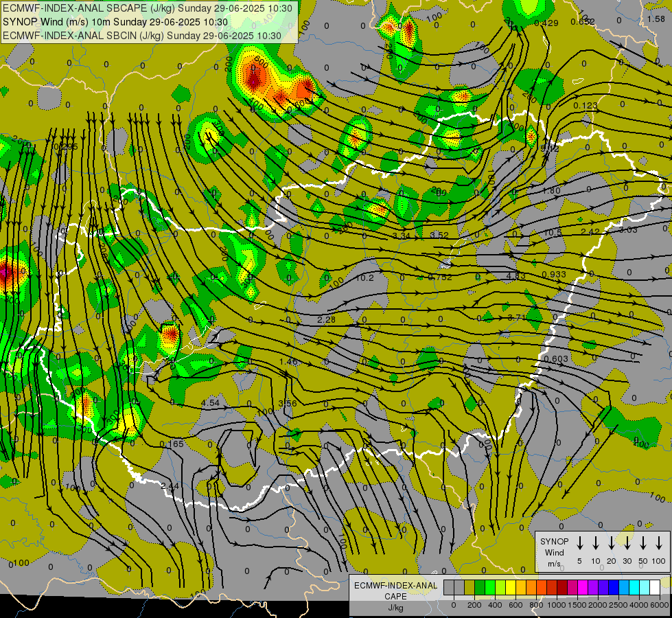Click the 6000 tick label in CAPE legend
The width and height of the screenshot is (672, 618).
click(x=660, y=605)
